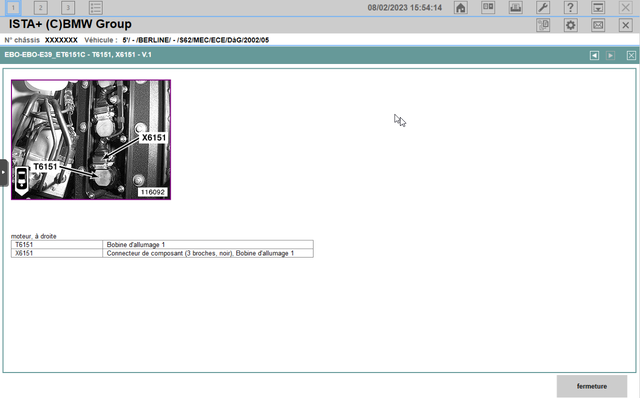Open the document copy icon beside gear

[x=543, y=25]
